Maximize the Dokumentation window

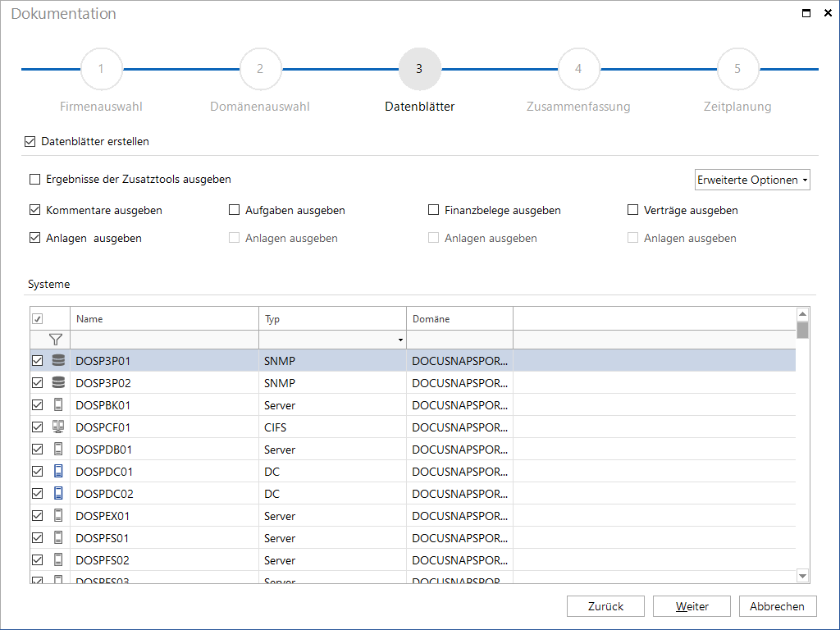(806, 13)
